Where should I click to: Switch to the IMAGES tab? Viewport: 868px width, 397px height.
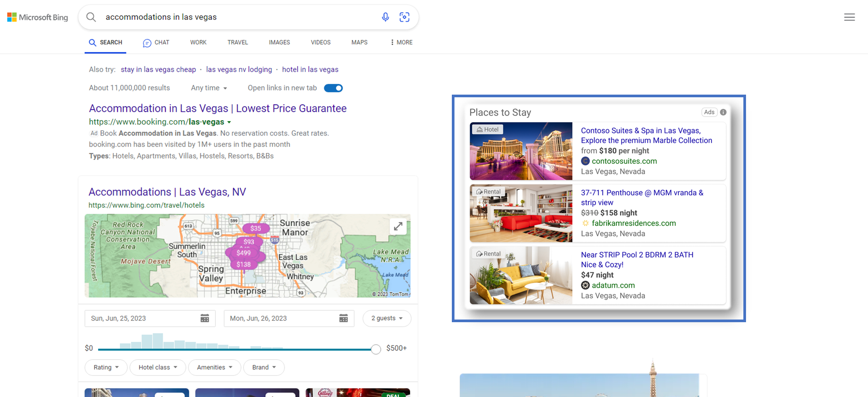point(279,42)
